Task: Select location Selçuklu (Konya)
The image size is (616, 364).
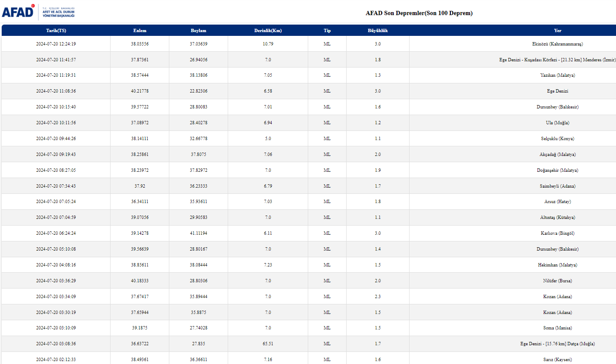Action: coord(558,138)
